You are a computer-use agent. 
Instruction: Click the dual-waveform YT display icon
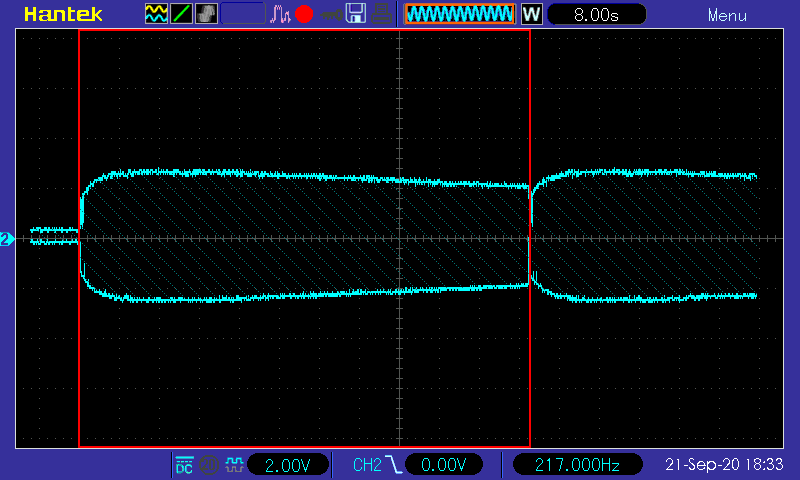[x=156, y=14]
